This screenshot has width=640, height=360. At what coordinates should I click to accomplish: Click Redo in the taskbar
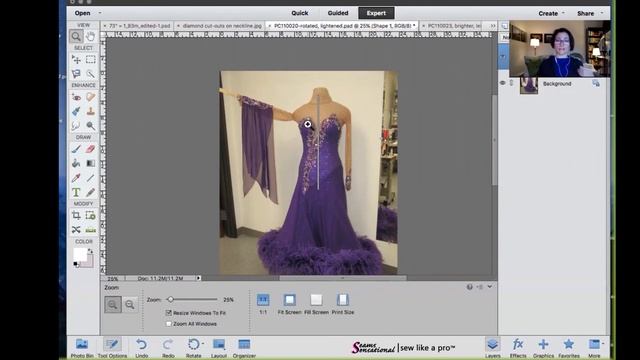pyautogui.click(x=168, y=348)
